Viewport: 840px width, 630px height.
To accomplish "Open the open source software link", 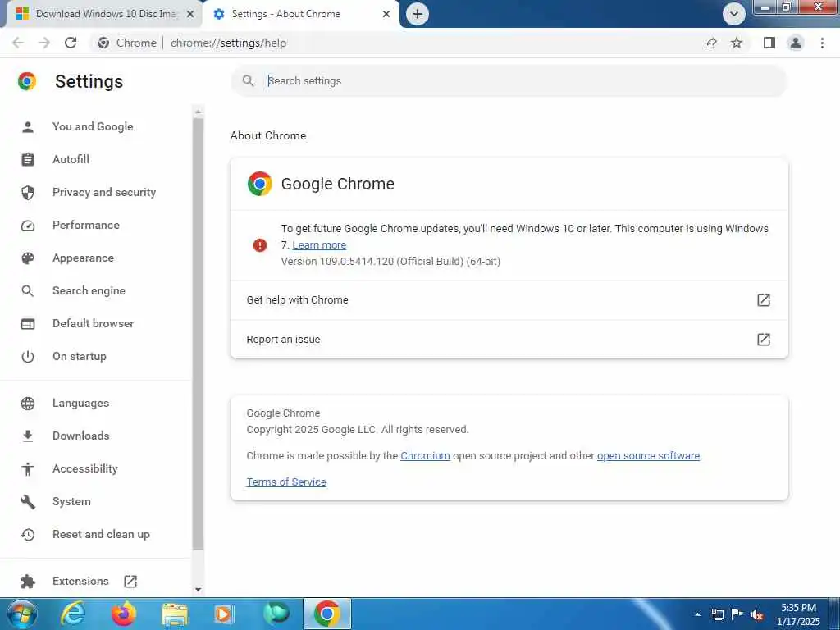I will click(648, 455).
